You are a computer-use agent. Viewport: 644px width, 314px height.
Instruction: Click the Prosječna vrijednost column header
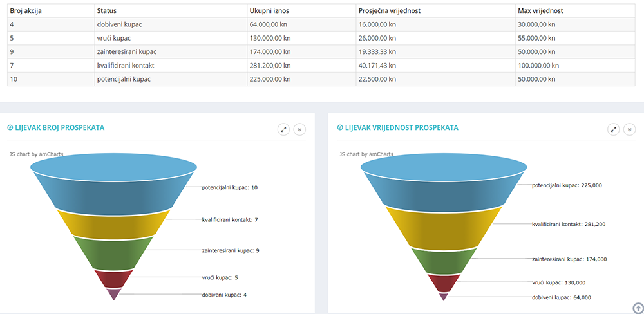coord(436,11)
